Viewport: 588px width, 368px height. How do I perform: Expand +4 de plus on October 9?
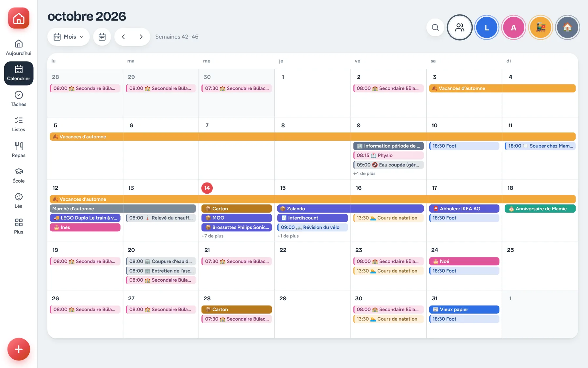[364, 174]
